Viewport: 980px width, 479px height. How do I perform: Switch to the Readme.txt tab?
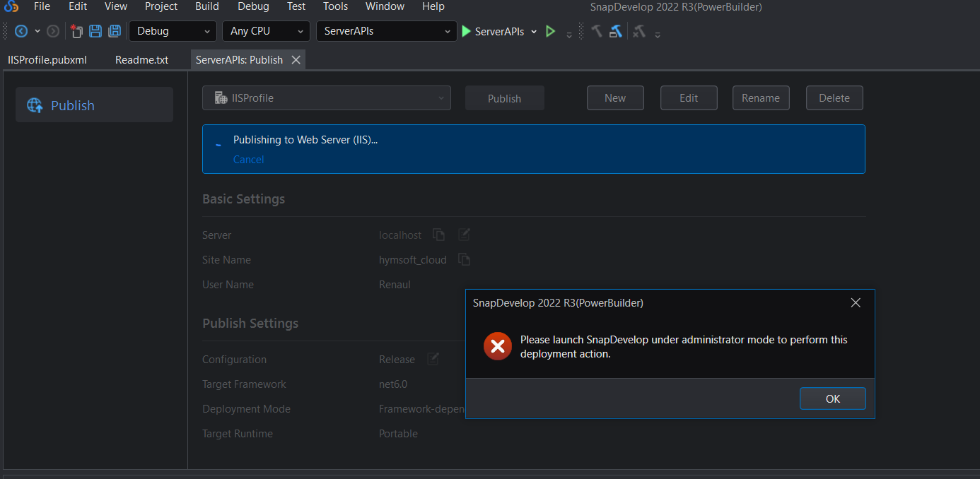tap(141, 60)
